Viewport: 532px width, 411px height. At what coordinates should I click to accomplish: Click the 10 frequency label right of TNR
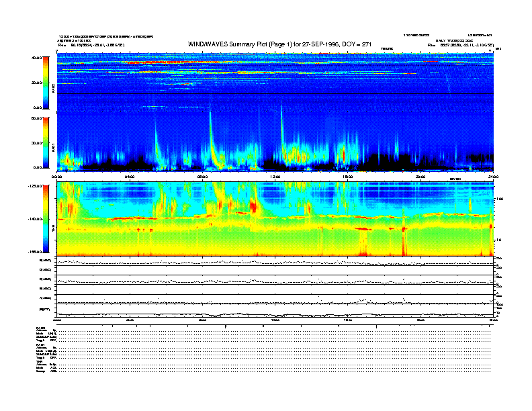499,240
